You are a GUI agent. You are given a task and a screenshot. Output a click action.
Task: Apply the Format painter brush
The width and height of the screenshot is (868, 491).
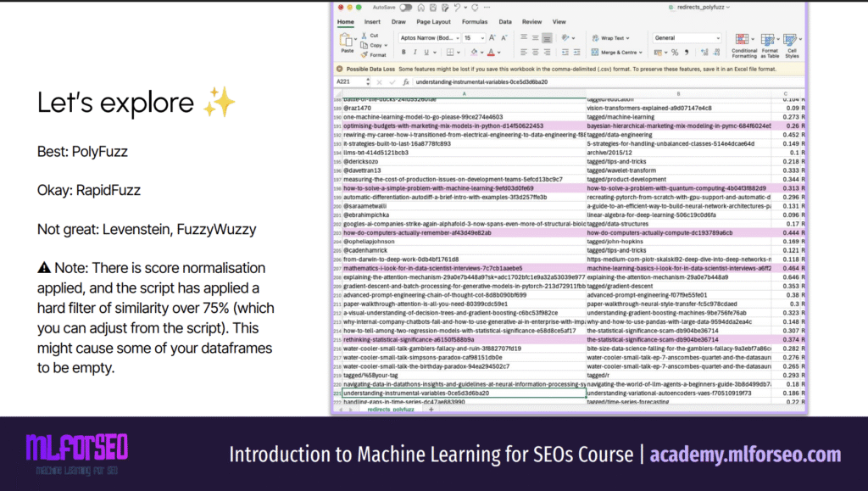[363, 54]
